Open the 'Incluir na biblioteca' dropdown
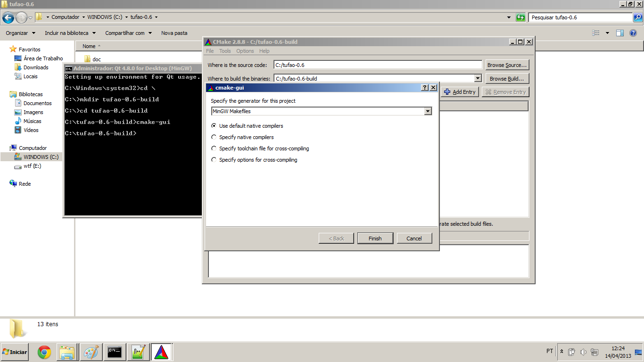 pyautogui.click(x=70, y=33)
